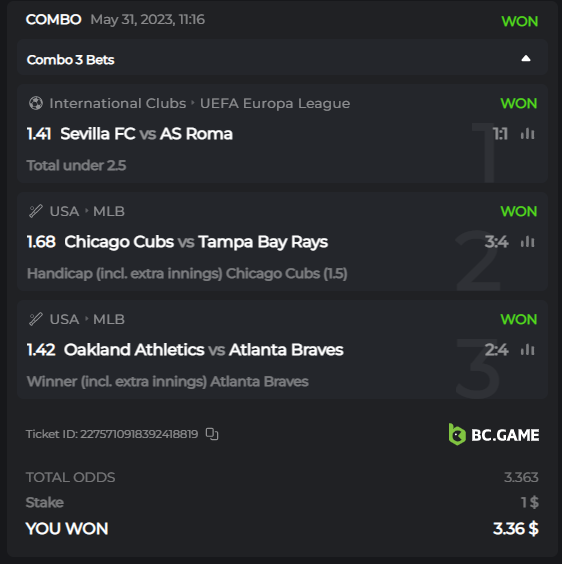Image resolution: width=562 pixels, height=564 pixels.
Task: Select Oakland Athletics vs Atlanta Braves match
Action: 204,350
